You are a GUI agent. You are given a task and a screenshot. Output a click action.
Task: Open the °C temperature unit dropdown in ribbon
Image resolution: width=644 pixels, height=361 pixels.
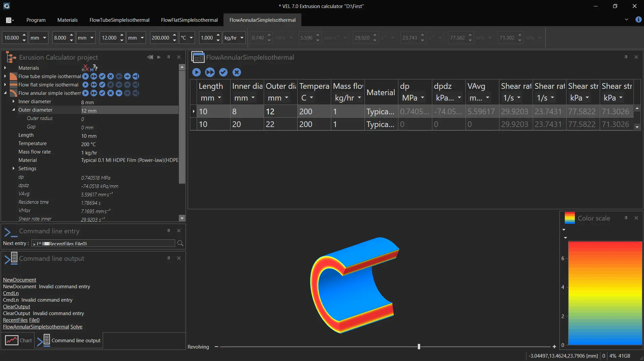pos(191,38)
